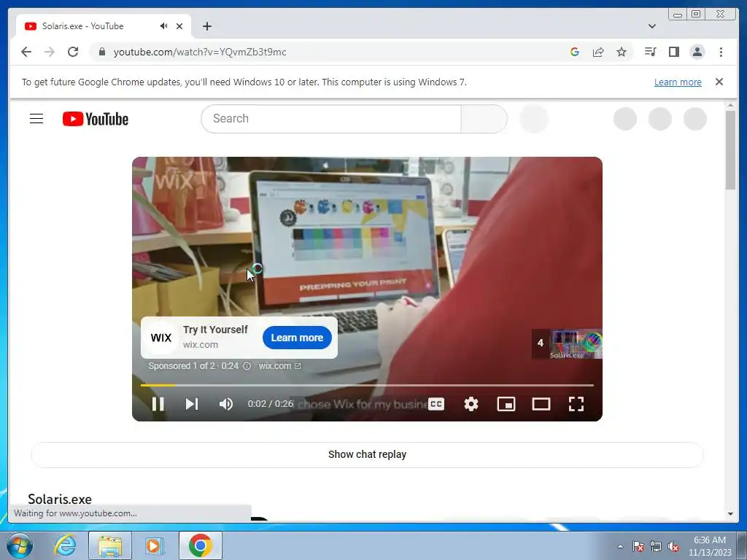Click the Action Center flag tray icon
747x560 pixels.
[x=638, y=546]
